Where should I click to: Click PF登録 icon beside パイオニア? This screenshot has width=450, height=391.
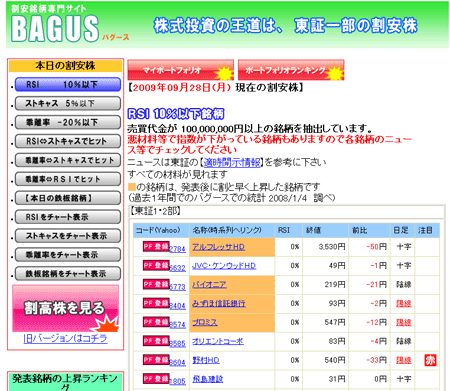pos(156,284)
